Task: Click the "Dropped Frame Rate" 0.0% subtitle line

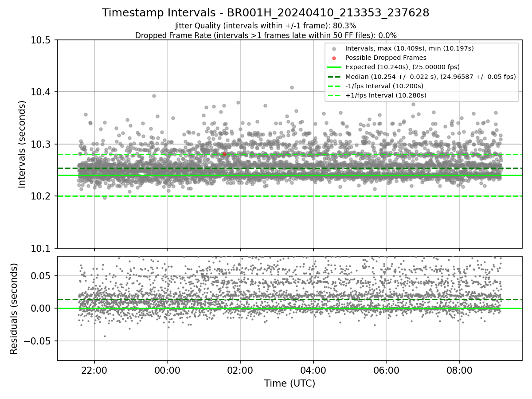Action: pyautogui.click(x=266, y=35)
